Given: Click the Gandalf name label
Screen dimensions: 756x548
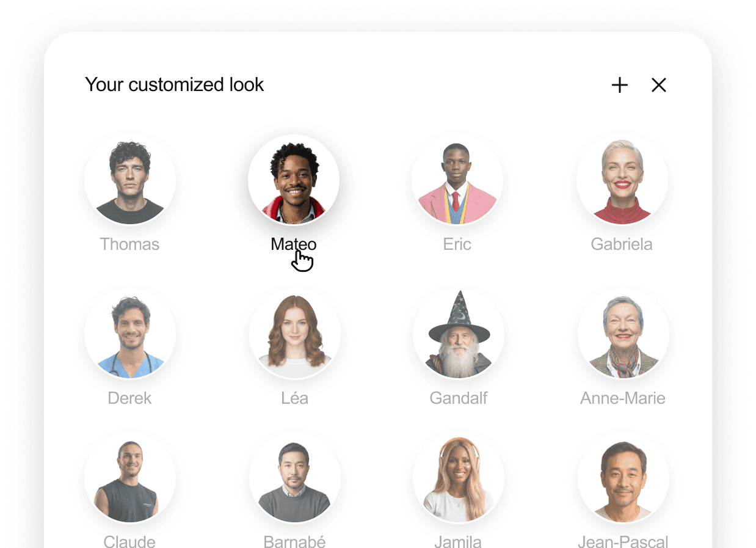Looking at the screenshot, I should (x=459, y=398).
